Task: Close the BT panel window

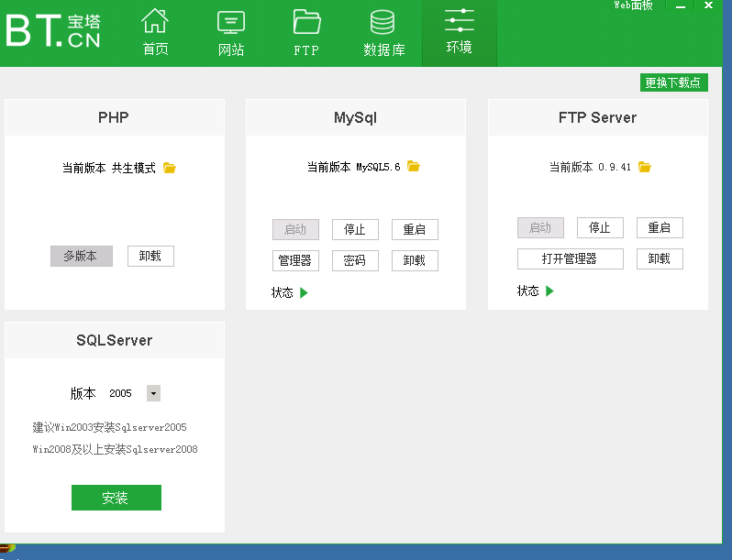Action: point(709,5)
